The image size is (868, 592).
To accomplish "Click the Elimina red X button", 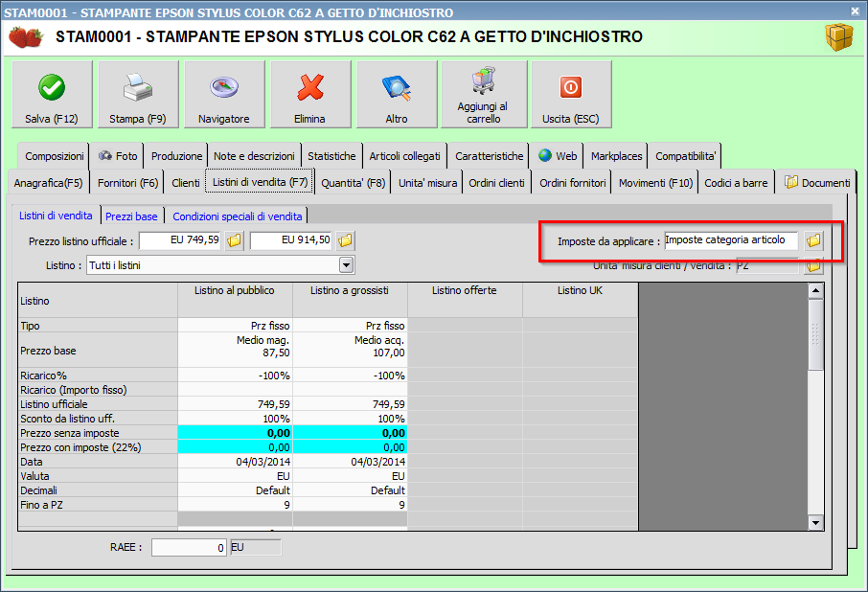I will (310, 95).
